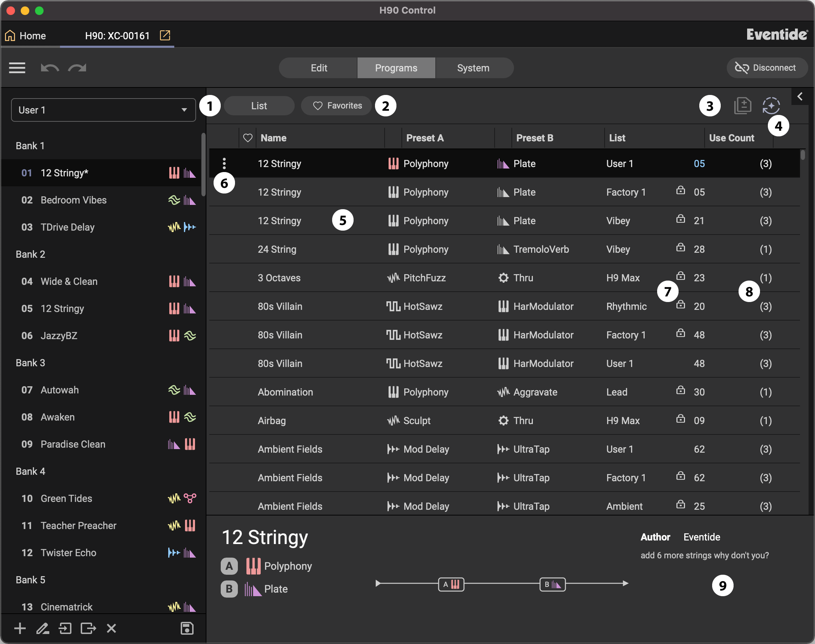
Task: Click the HotSawz icon in Rhythmic row
Action: (393, 306)
